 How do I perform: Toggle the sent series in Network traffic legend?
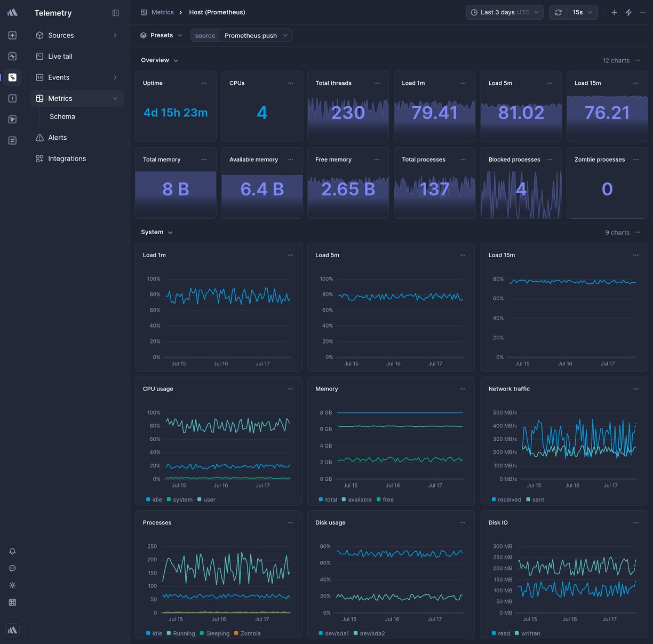[x=535, y=500]
